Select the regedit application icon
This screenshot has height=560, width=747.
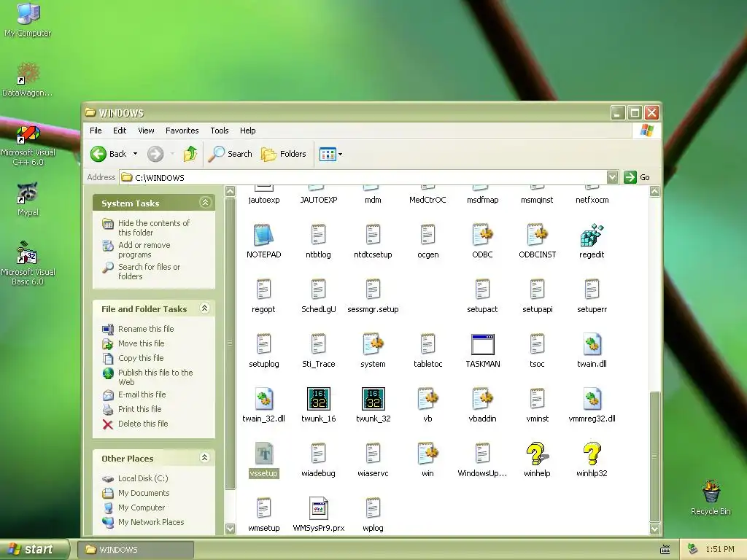592,236
